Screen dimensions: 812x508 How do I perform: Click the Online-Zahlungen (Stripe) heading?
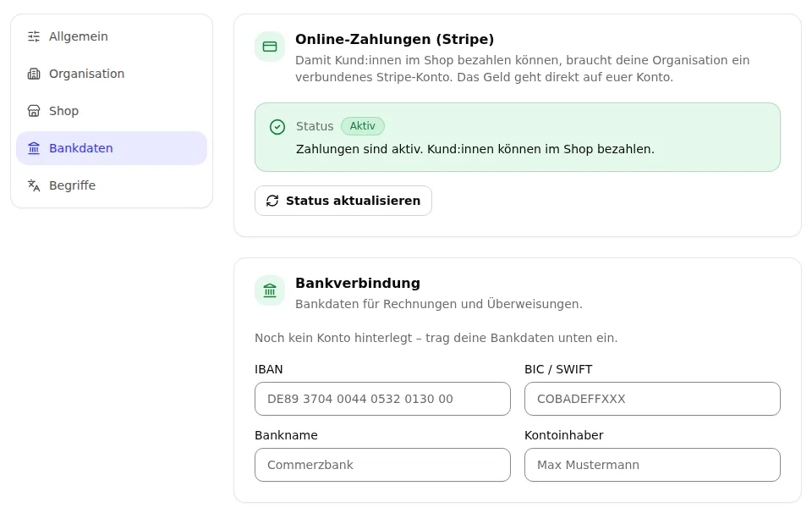tap(395, 40)
